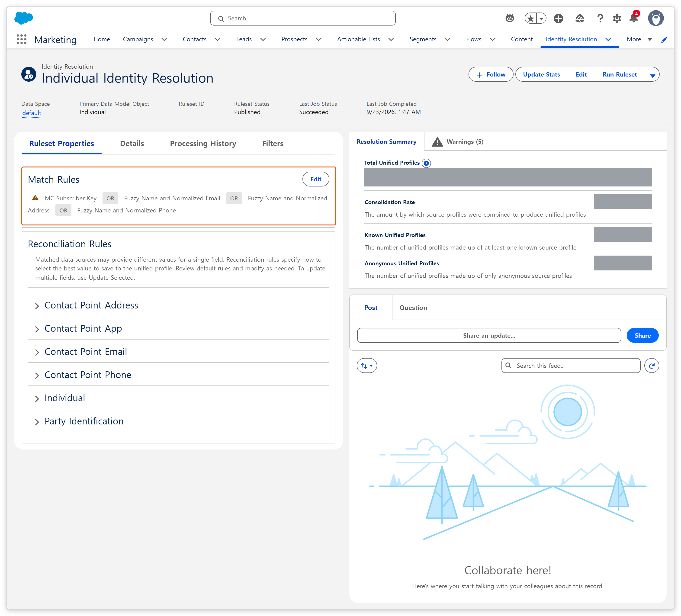Open the Filters tab
This screenshot has width=681, height=616.
click(273, 144)
